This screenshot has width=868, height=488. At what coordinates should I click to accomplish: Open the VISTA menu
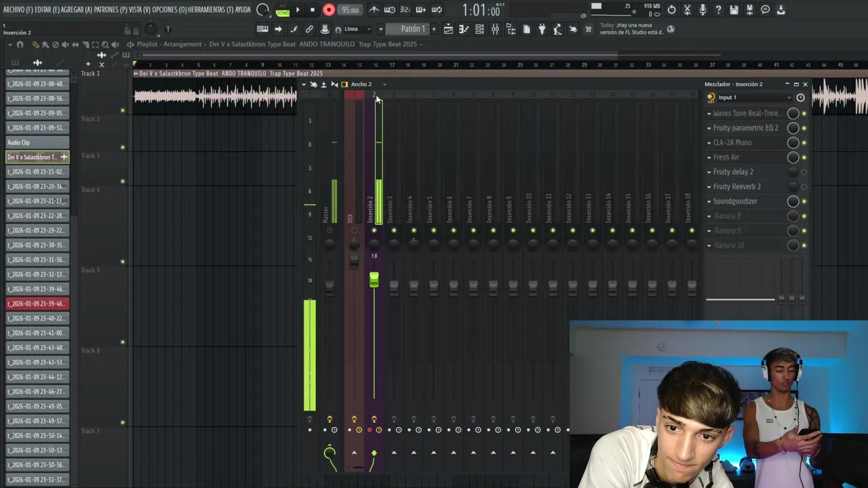point(139,9)
